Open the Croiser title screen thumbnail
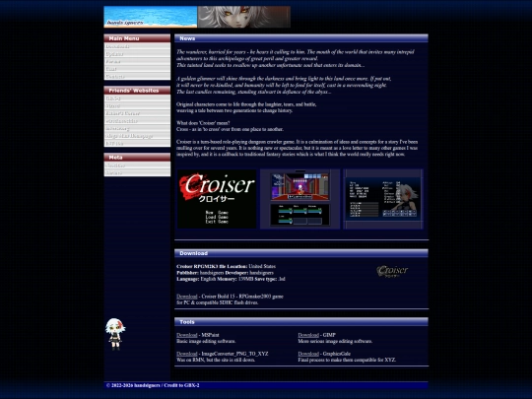This screenshot has width=532, height=399. click(217, 199)
